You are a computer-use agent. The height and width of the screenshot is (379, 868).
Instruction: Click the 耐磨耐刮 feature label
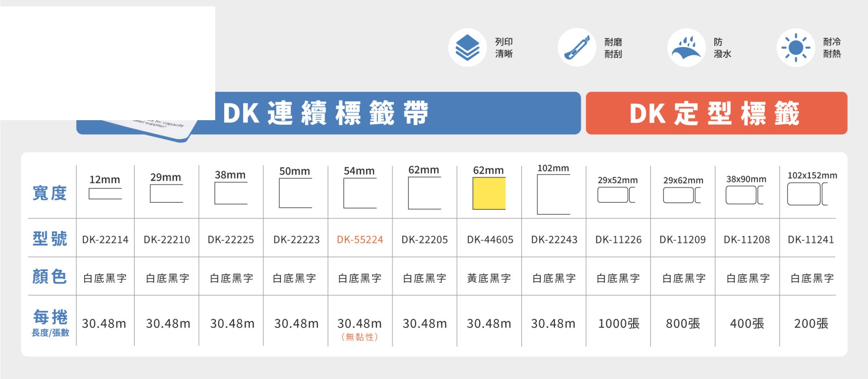pyautogui.click(x=613, y=48)
